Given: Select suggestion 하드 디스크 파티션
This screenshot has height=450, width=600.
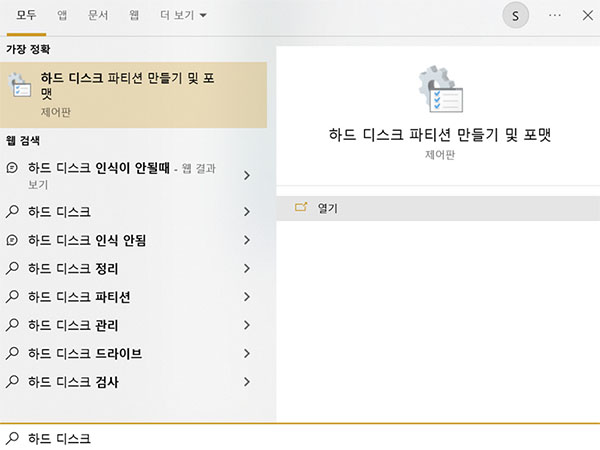Looking at the screenshot, I should (x=134, y=297).
